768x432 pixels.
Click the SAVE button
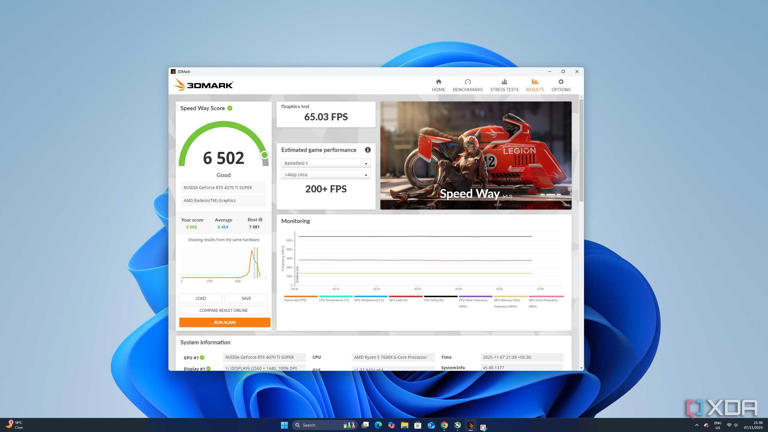coord(246,298)
